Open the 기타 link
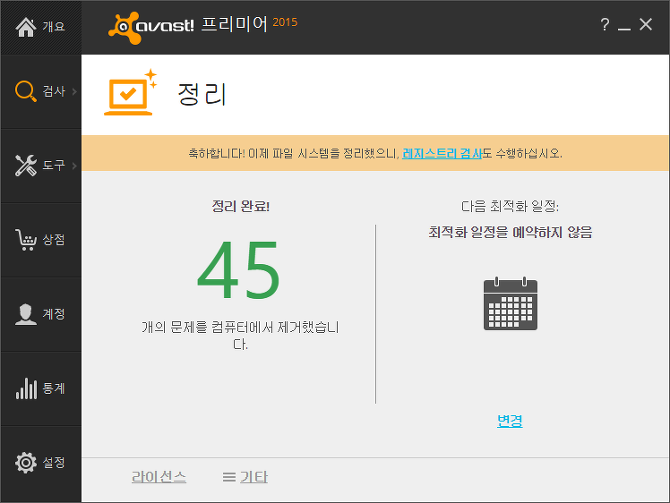The image size is (670, 503). tap(254, 477)
